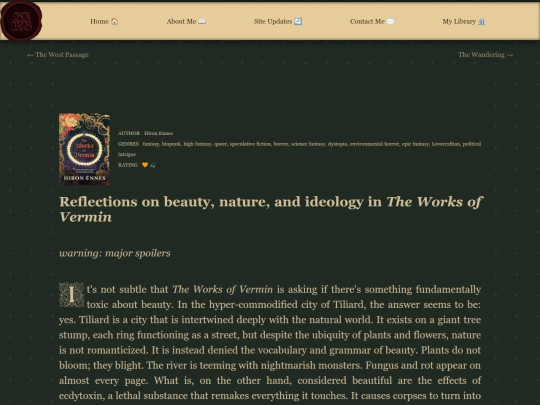The width and height of the screenshot is (540, 405).
Task: Click the orange heart rating icon
Action: pyautogui.click(x=145, y=165)
